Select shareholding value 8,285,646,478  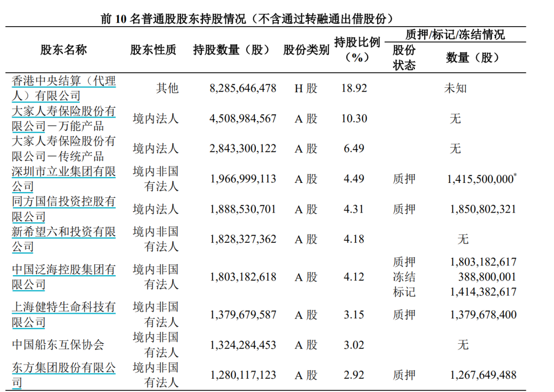coord(243,88)
